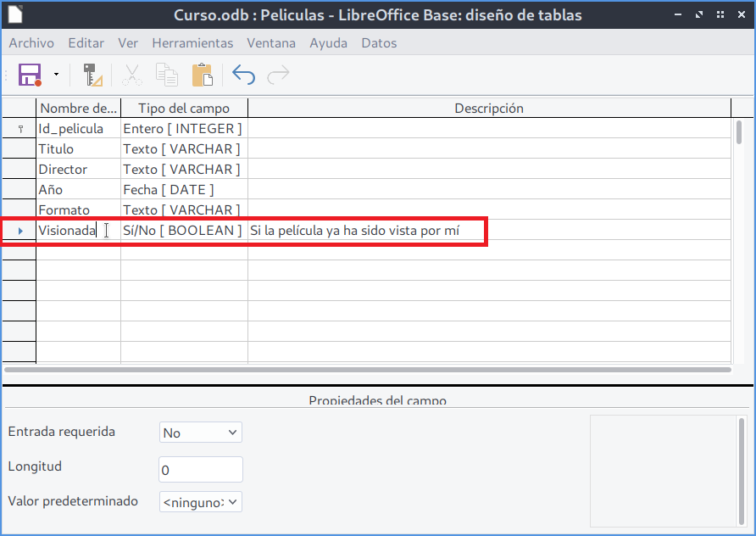Click the Primary Key toolbar icon
This screenshot has width=756, height=536.
pyautogui.click(x=92, y=75)
